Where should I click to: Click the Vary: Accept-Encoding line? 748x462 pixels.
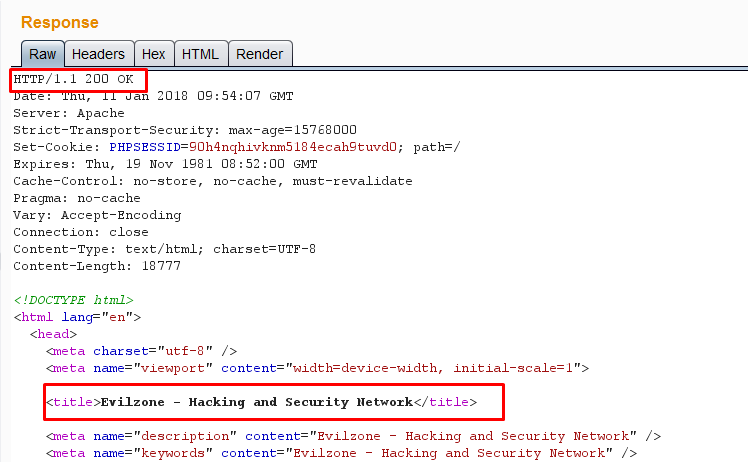97,215
